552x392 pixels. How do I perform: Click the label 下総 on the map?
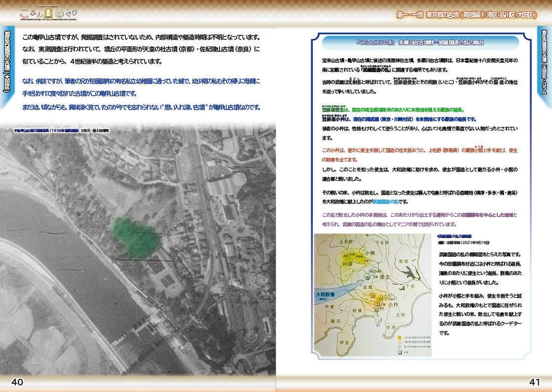(411, 286)
